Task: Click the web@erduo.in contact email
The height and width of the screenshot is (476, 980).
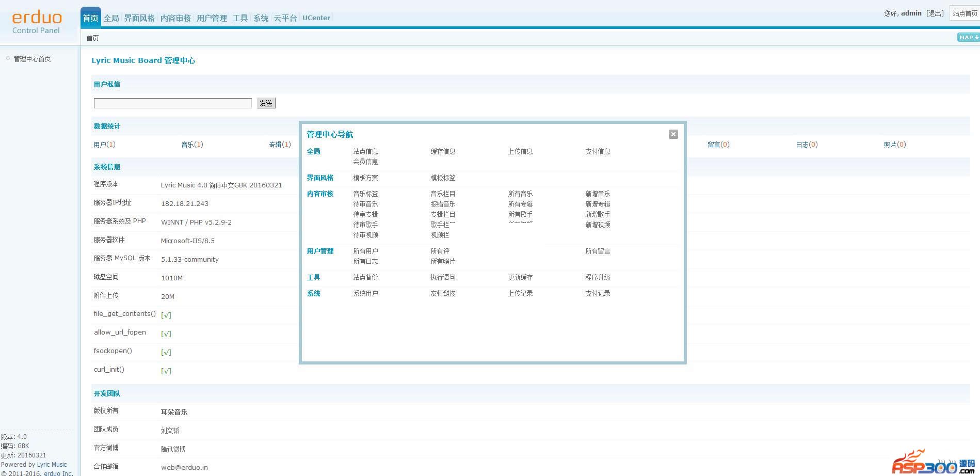Action: click(184, 468)
